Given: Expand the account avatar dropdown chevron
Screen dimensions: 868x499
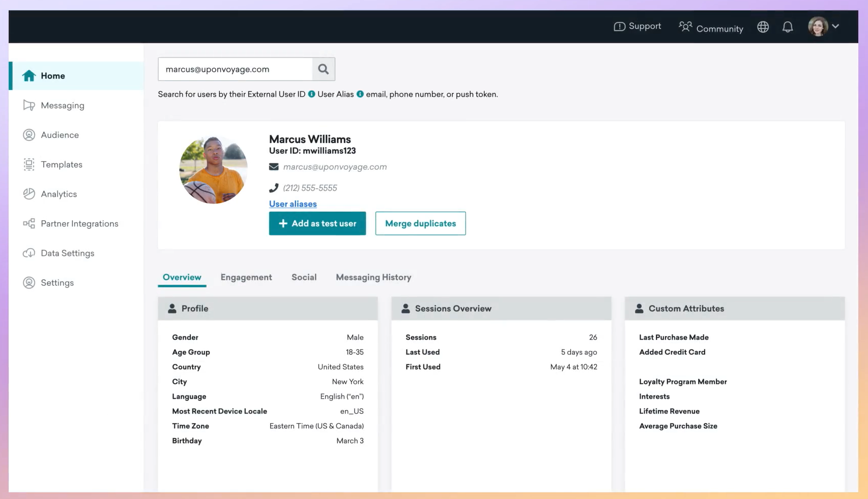Looking at the screenshot, I should coord(835,26).
